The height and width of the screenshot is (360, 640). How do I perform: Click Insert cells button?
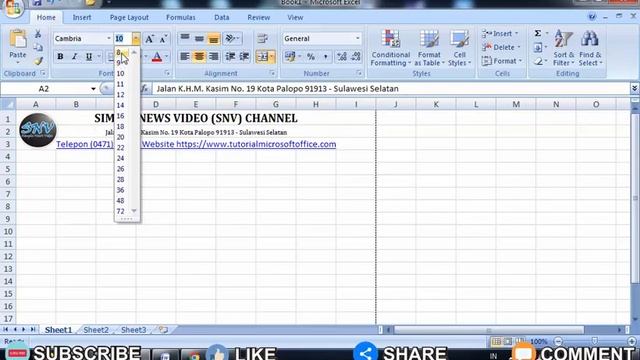coord(500,33)
